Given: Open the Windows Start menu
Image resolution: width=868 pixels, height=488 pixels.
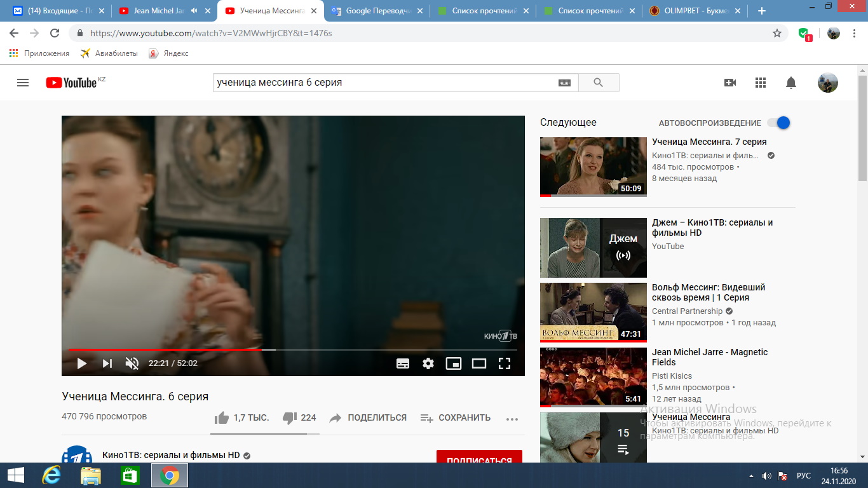Looking at the screenshot, I should click(15, 475).
